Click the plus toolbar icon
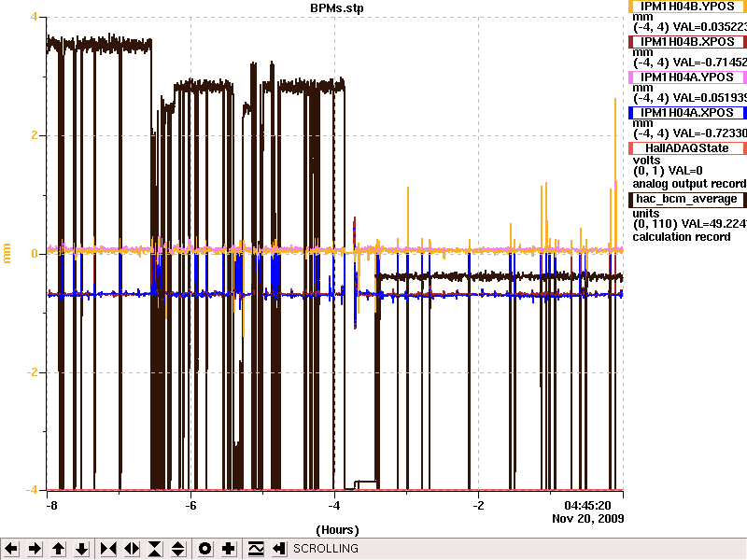Image resolution: width=747 pixels, height=560 pixels. click(228, 549)
